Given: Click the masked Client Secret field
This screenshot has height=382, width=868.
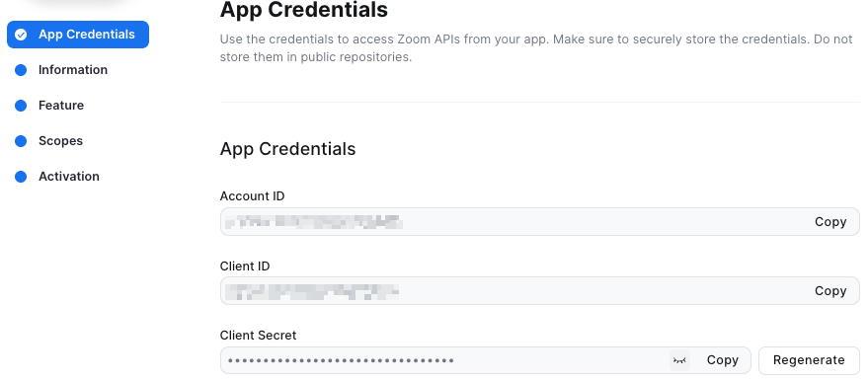Looking at the screenshot, I should tap(485, 360).
